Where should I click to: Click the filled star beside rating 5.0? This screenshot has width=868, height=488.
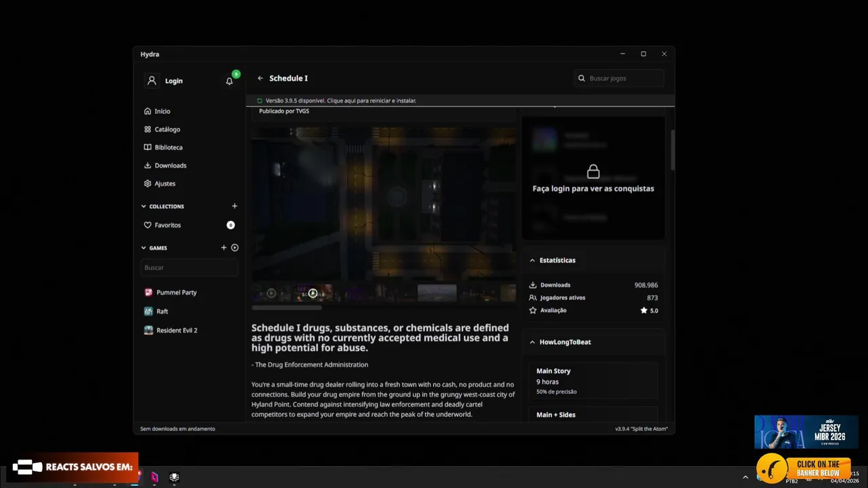(x=644, y=310)
